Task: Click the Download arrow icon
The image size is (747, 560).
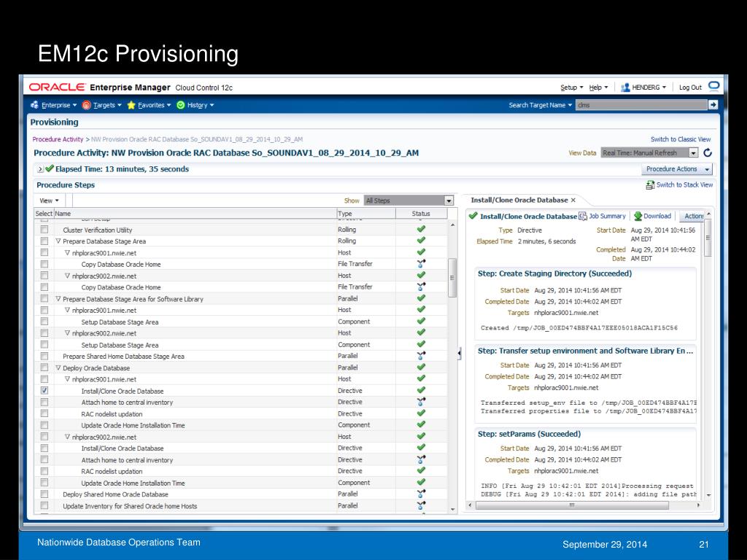Action: (638, 216)
